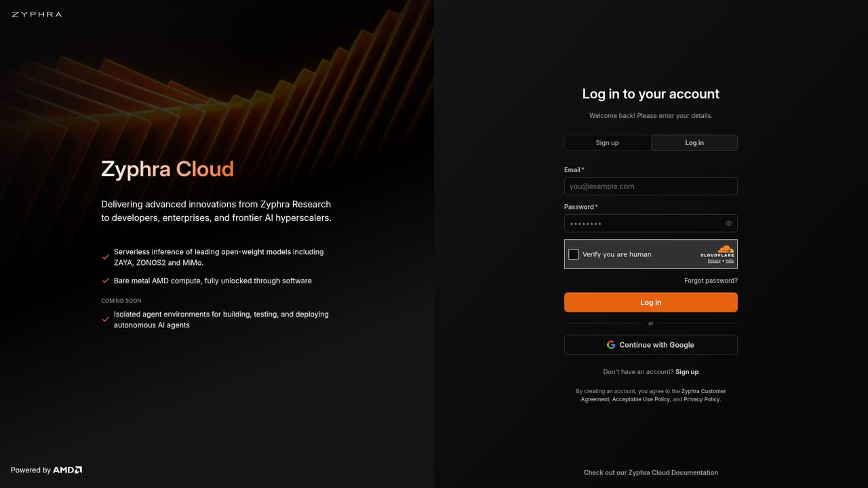Viewport: 868px width, 488px height.
Task: Open the Zyphra Customer Agreement link
Action: [x=650, y=395]
